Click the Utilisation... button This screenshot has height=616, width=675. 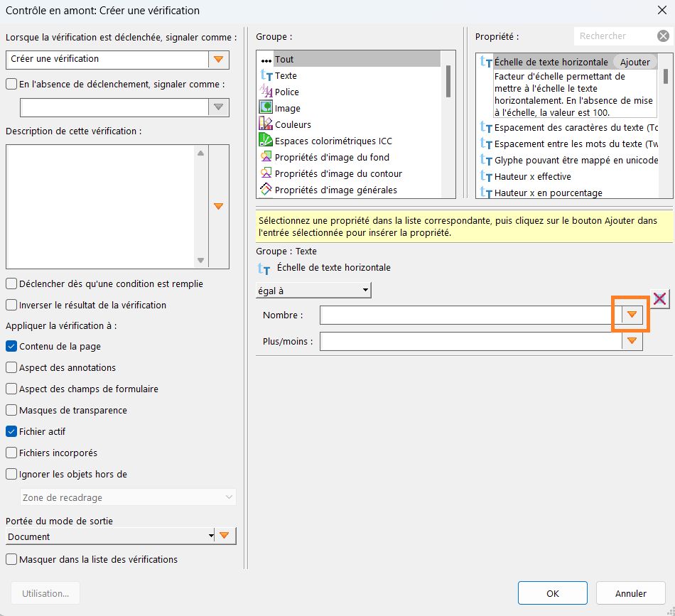(x=45, y=593)
